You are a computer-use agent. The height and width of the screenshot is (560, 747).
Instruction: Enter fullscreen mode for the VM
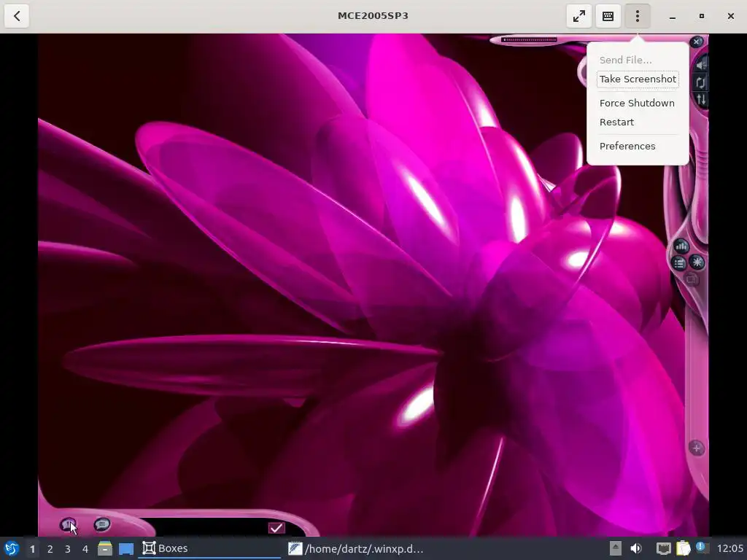pos(578,16)
